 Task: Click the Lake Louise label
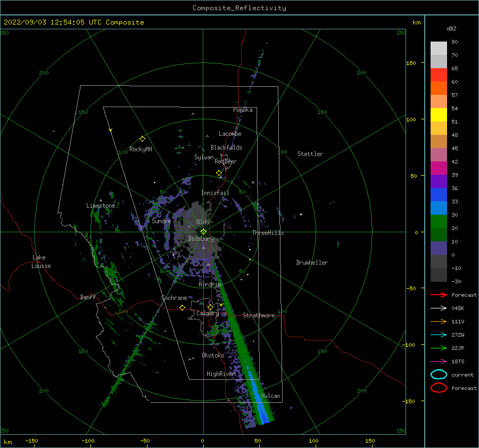click(41, 262)
